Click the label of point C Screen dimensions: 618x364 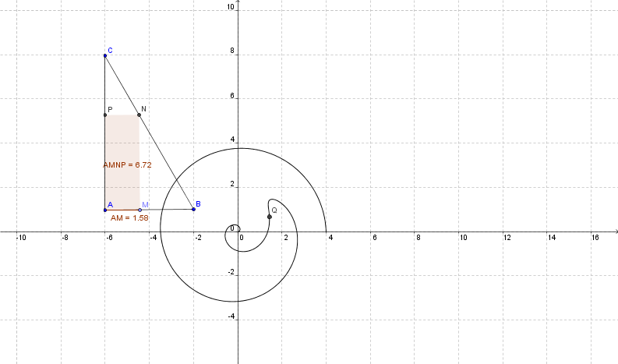(110, 50)
